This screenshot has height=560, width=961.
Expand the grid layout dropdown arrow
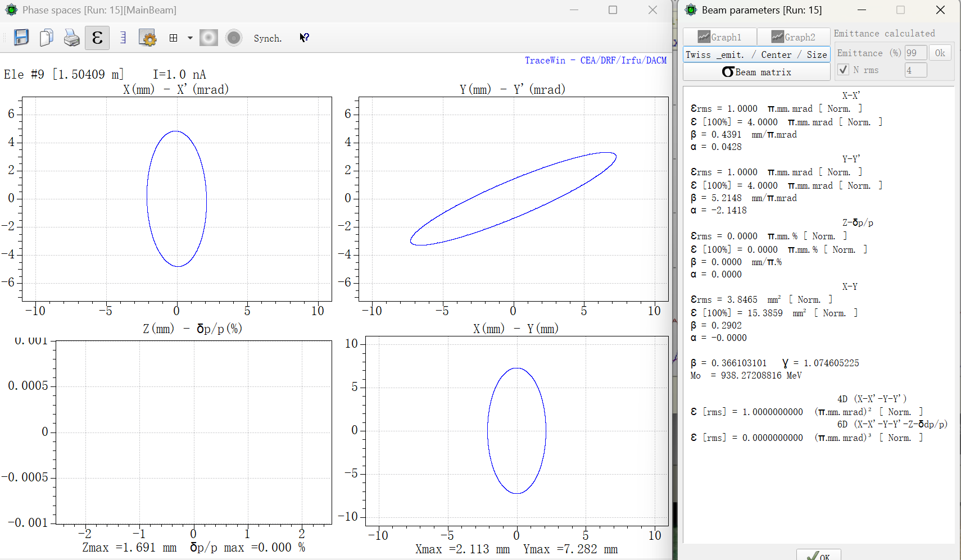[190, 38]
